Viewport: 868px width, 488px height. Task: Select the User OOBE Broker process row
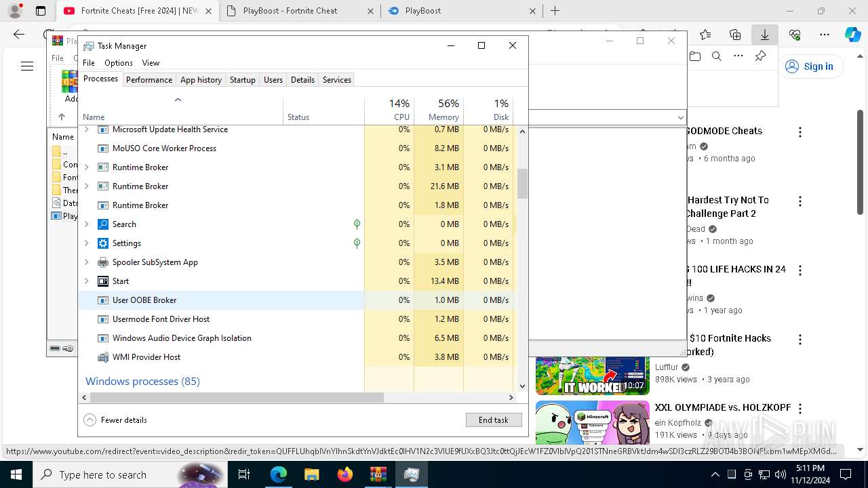coord(296,300)
